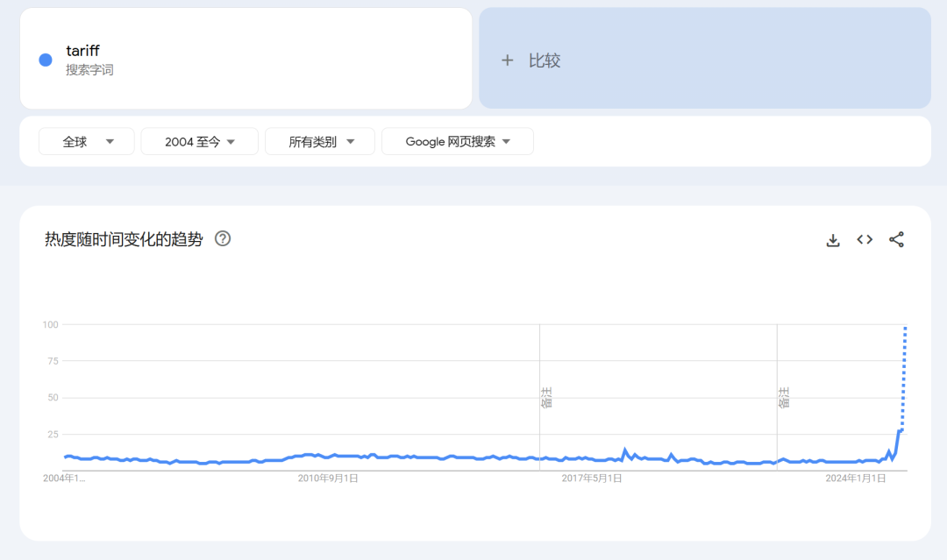Click the 2017年5月1日 axis label
The width and height of the screenshot is (947, 560).
coord(592,478)
